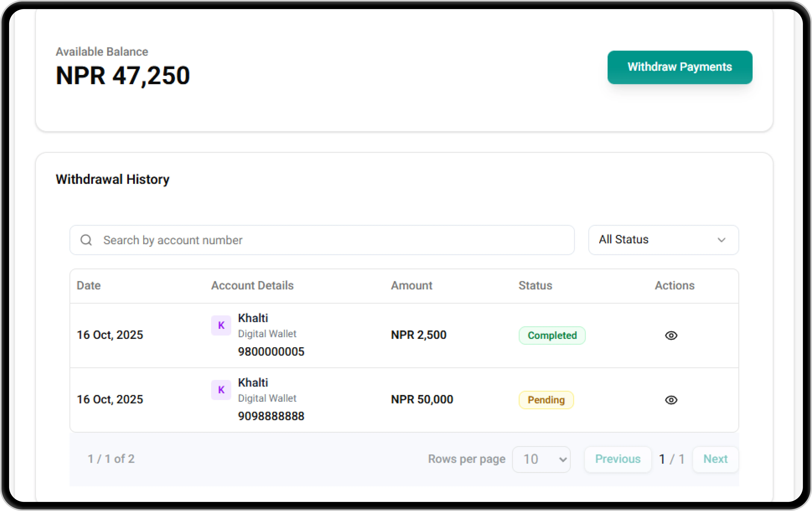Click the Pending status badge

[546, 400]
